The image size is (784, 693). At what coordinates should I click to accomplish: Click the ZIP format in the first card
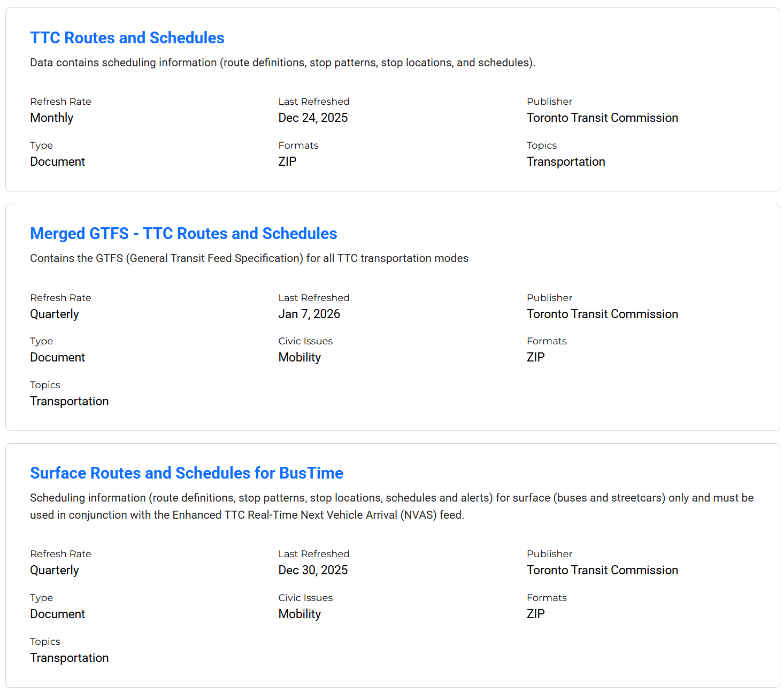point(287,162)
